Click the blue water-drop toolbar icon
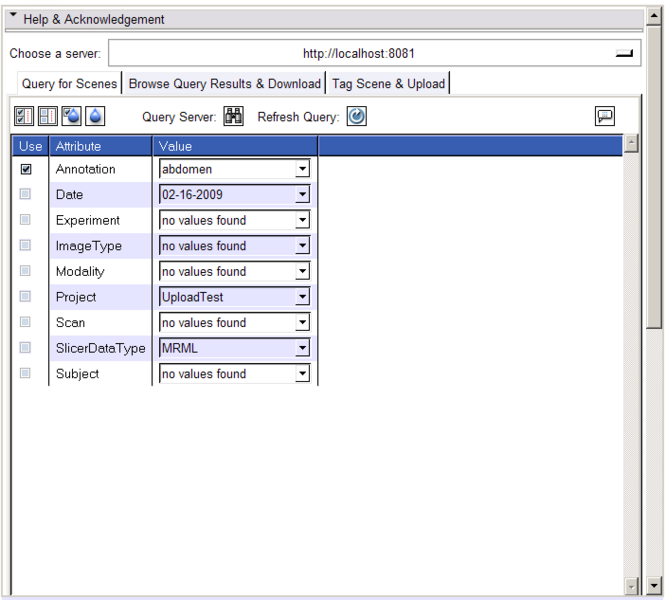This screenshot has height=600, width=666. tap(95, 116)
